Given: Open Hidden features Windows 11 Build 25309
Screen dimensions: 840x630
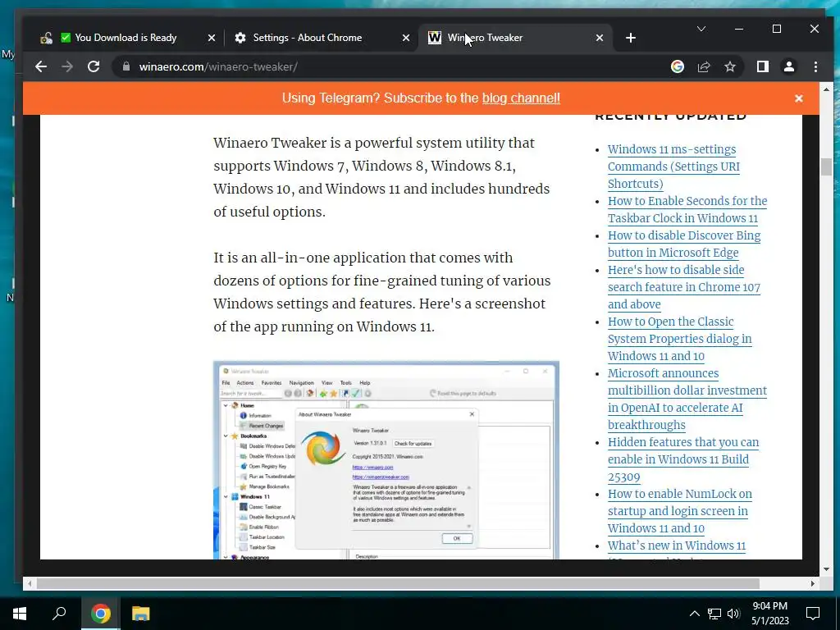Looking at the screenshot, I should [683, 459].
